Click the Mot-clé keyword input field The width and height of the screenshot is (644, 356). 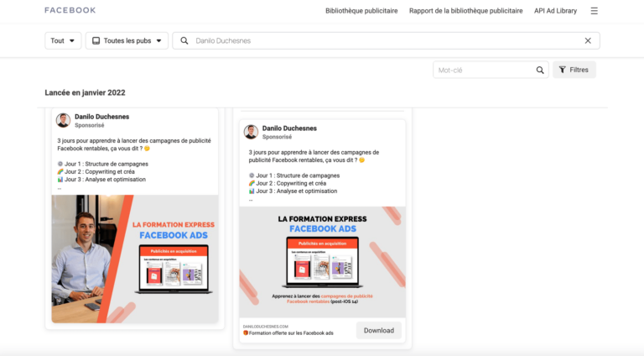coord(482,70)
